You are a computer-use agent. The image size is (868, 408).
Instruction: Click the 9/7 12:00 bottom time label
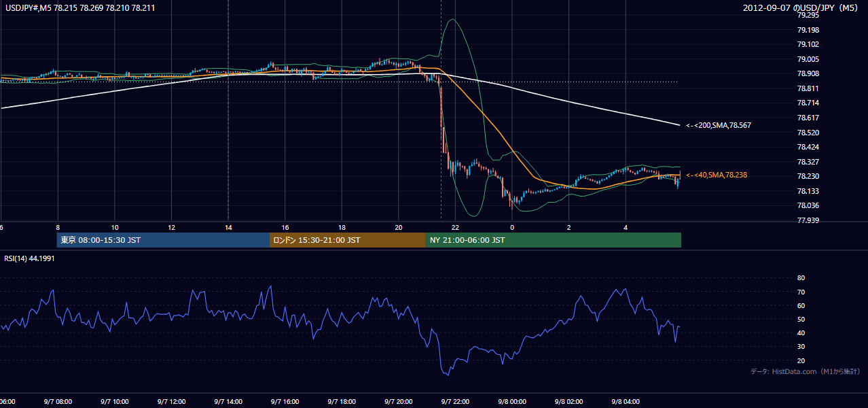click(x=171, y=402)
